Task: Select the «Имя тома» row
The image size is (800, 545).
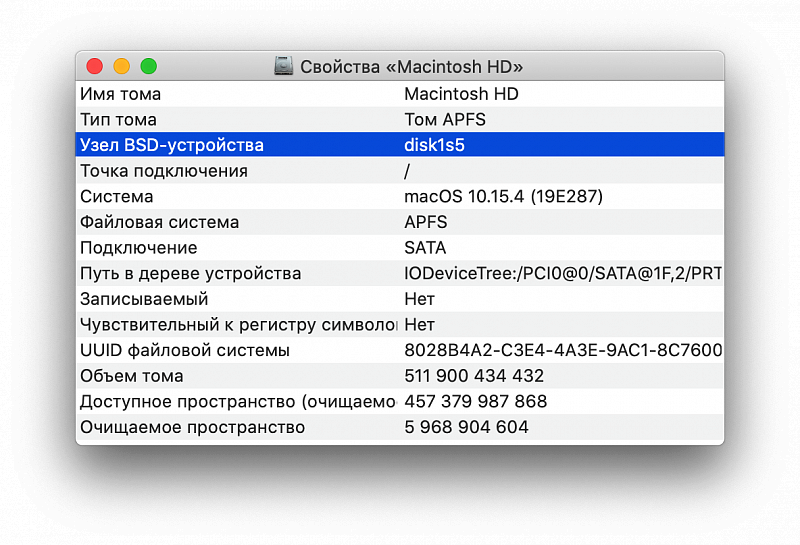Action: (120, 94)
